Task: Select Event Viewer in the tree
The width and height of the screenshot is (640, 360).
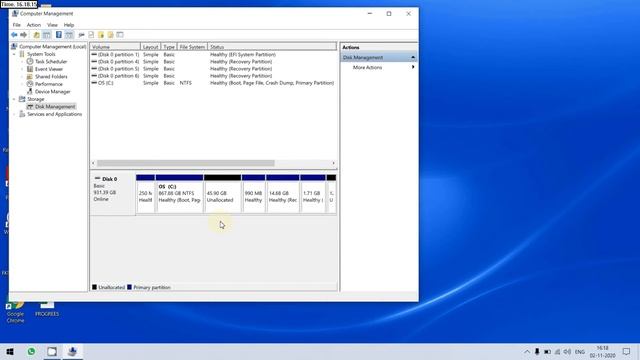Action: tap(49, 69)
